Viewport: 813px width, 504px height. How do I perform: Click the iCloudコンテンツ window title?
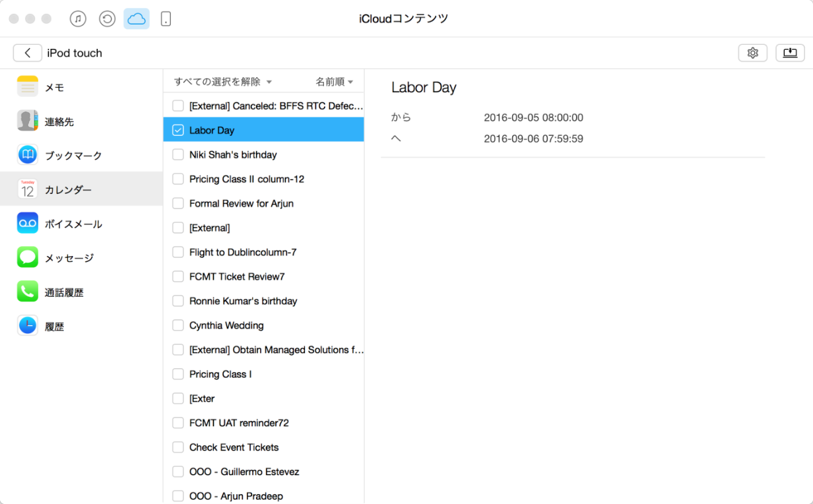point(404,19)
